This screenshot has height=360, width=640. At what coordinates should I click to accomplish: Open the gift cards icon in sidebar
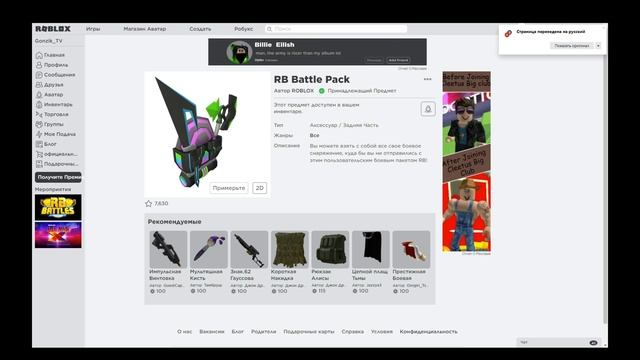pyautogui.click(x=39, y=164)
